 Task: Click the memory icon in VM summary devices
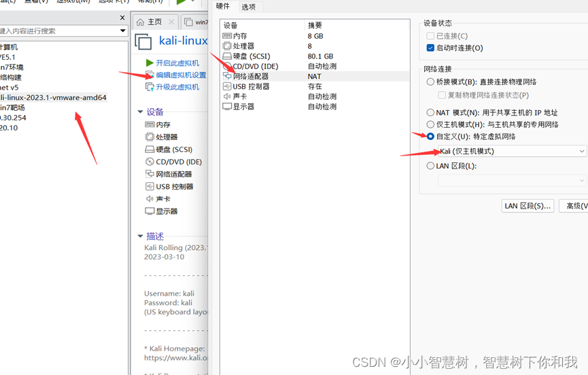(x=150, y=124)
